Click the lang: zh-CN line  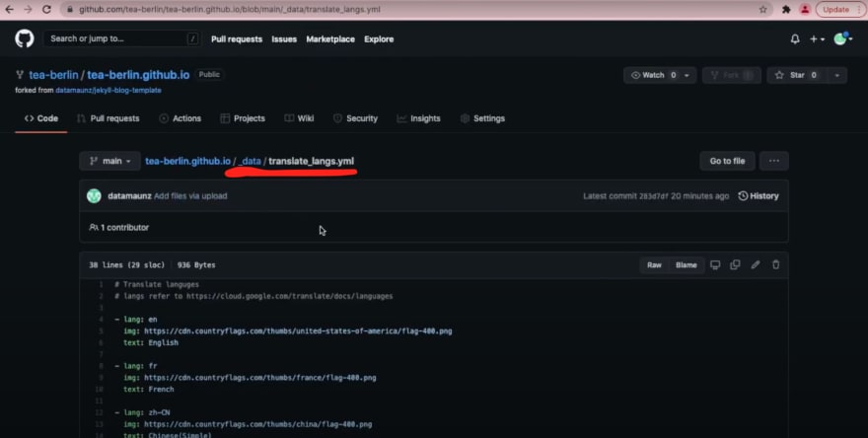[142, 412]
